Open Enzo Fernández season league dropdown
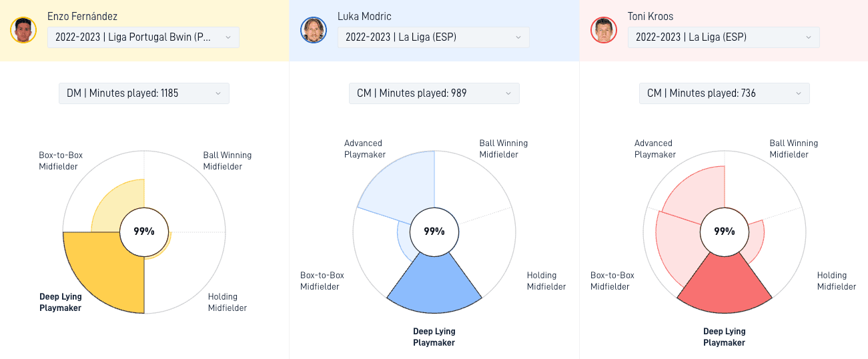The image size is (868, 359). [x=143, y=37]
